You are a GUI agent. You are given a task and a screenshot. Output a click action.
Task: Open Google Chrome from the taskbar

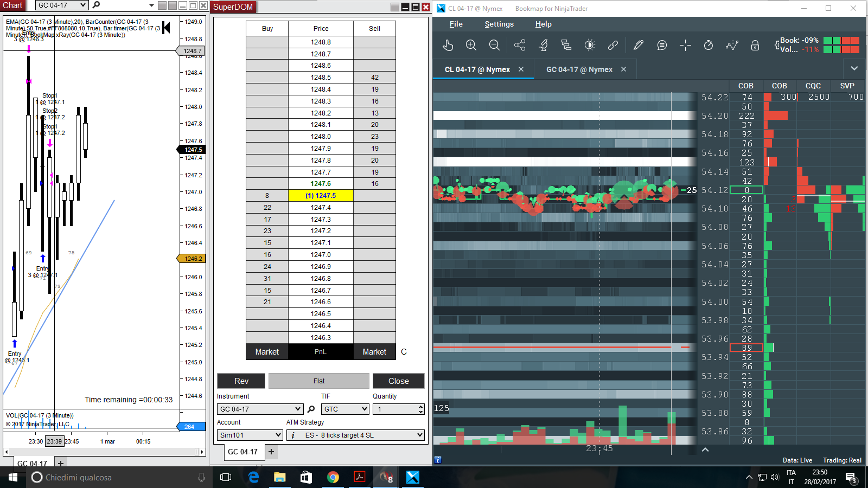point(333,477)
